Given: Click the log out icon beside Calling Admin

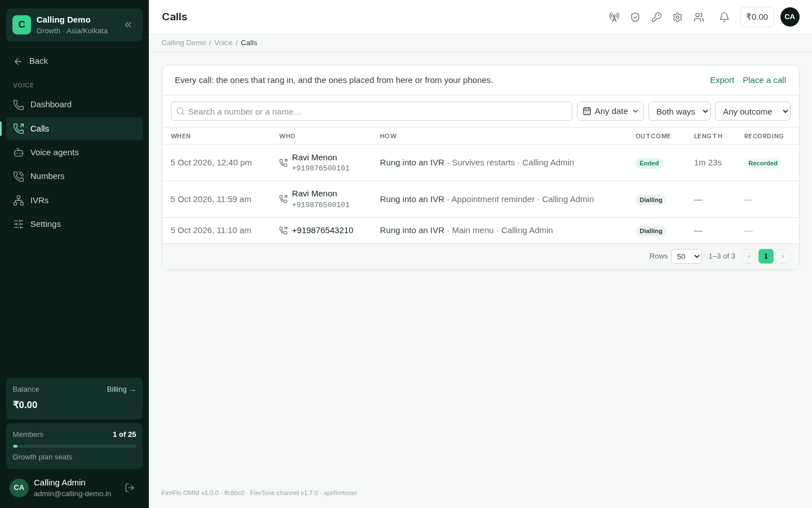Looking at the screenshot, I should 130,488.
